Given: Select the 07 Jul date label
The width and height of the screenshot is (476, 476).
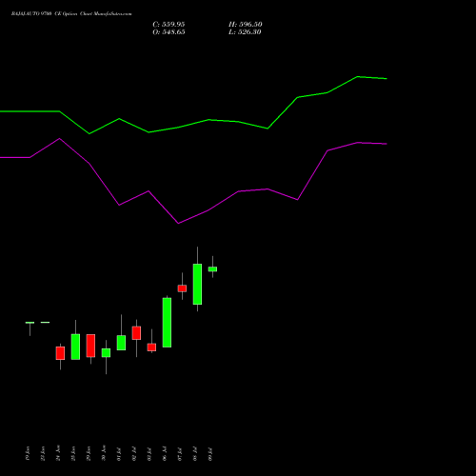Looking at the screenshot, I should (180, 454).
